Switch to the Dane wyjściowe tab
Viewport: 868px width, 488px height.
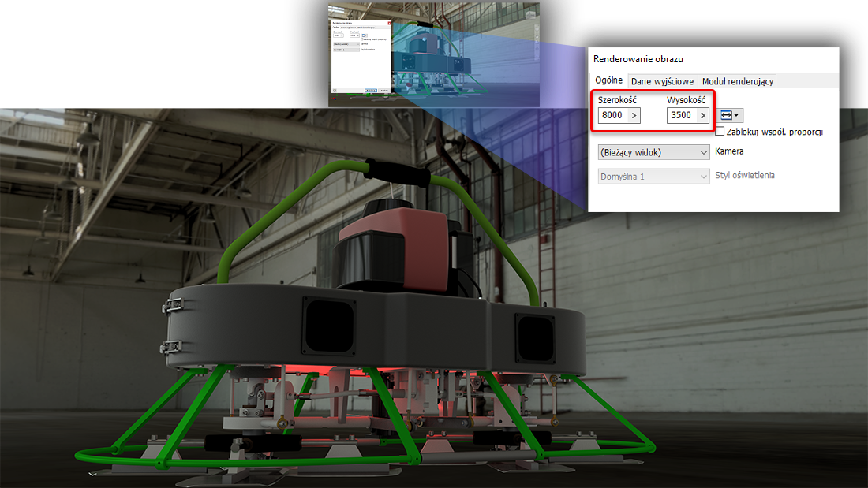(663, 80)
